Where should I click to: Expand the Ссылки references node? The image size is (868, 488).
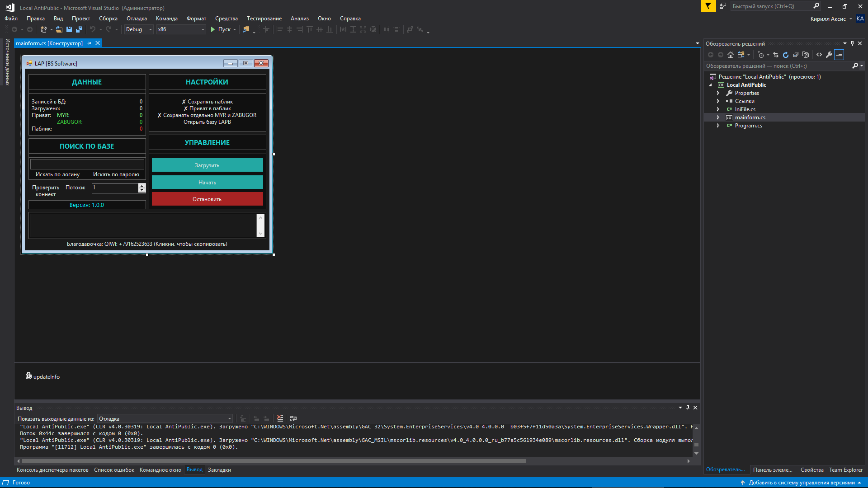[x=718, y=101]
